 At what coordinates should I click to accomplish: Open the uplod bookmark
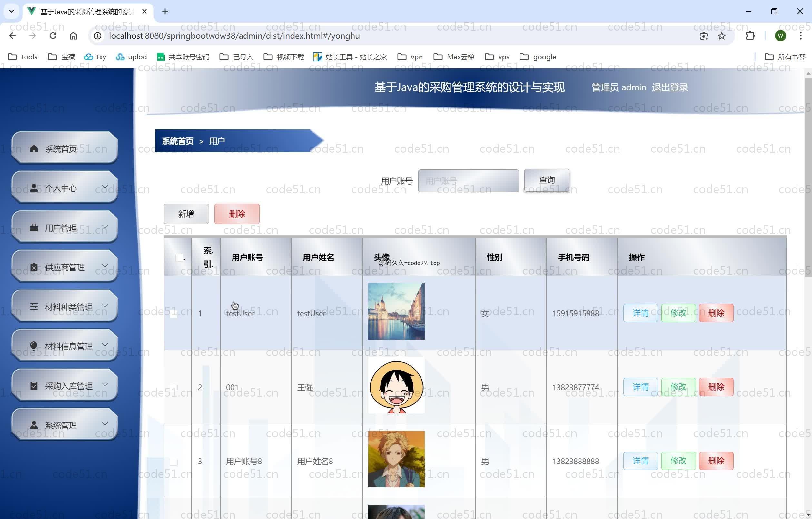click(x=131, y=57)
